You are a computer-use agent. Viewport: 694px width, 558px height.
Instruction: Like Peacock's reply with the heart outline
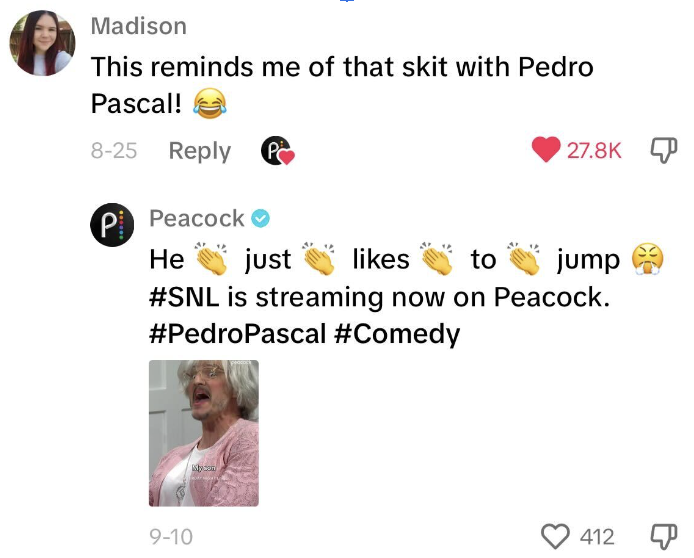click(x=555, y=536)
